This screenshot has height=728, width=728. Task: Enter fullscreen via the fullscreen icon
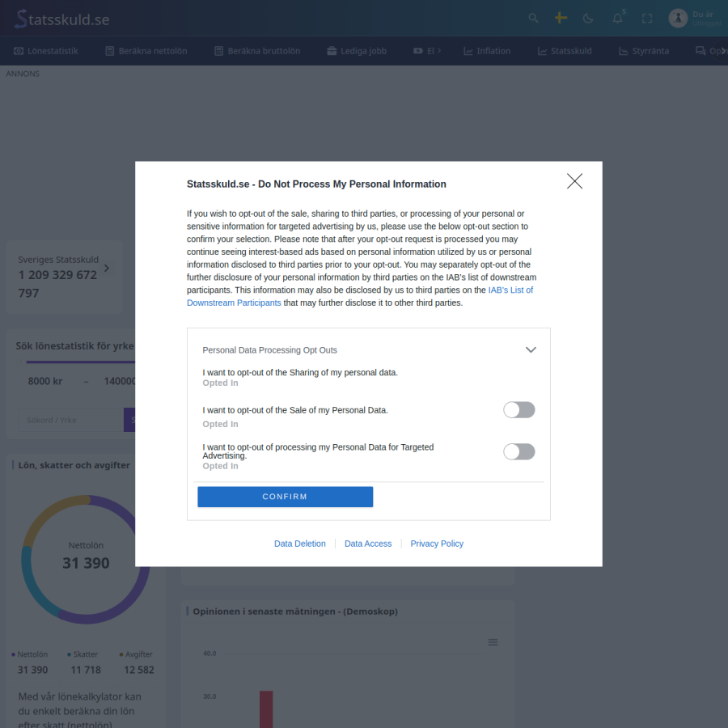click(647, 19)
